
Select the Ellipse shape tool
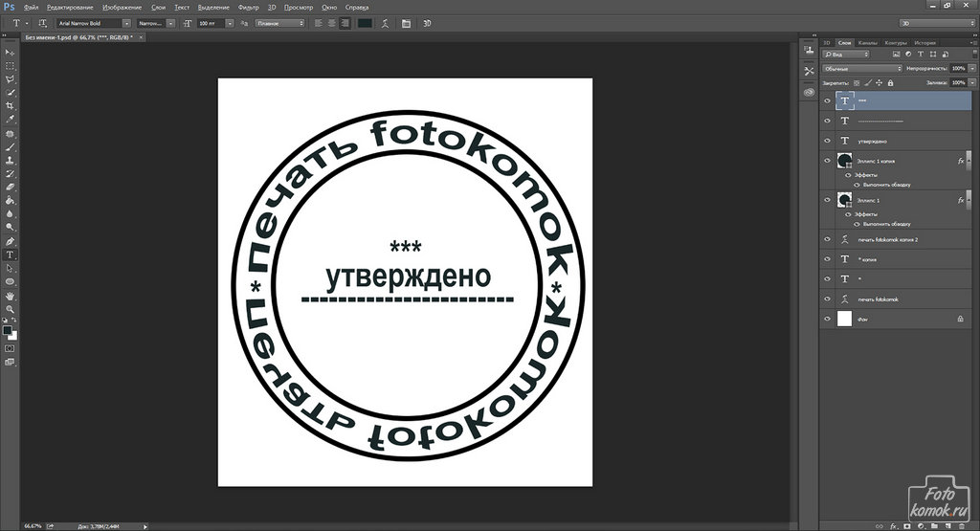pos(10,281)
